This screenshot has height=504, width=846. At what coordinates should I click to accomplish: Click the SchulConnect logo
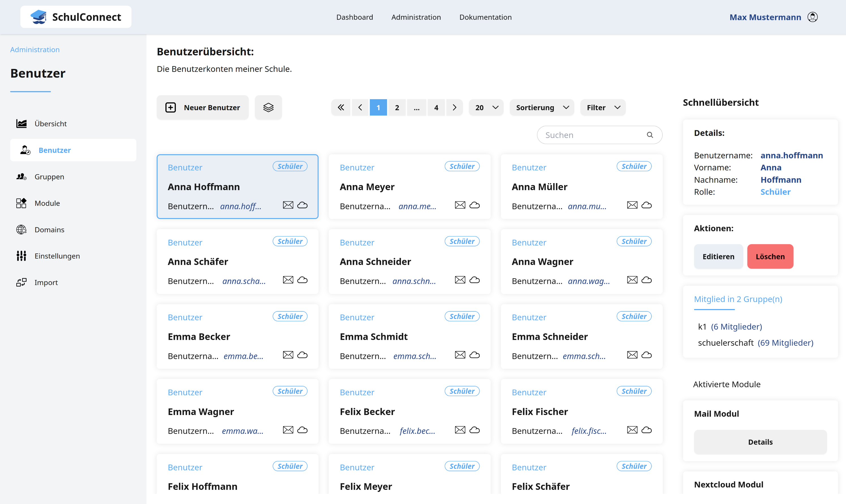[76, 17]
